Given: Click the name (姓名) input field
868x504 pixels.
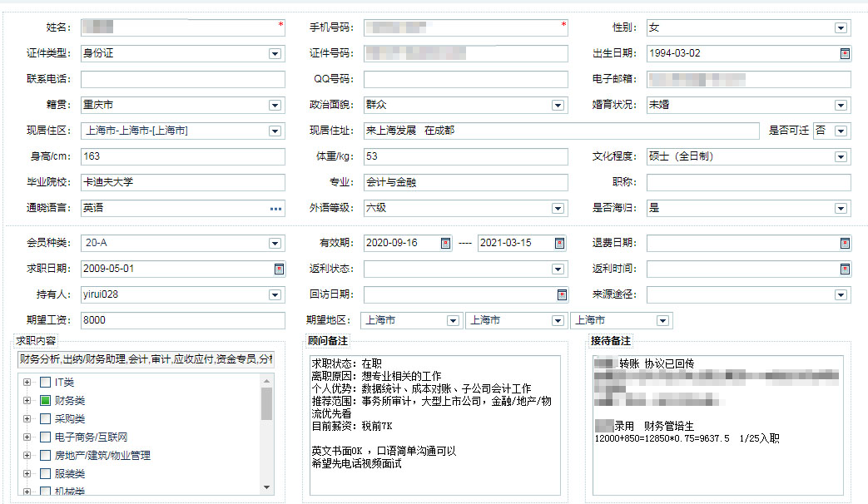Looking at the screenshot, I should (x=183, y=27).
